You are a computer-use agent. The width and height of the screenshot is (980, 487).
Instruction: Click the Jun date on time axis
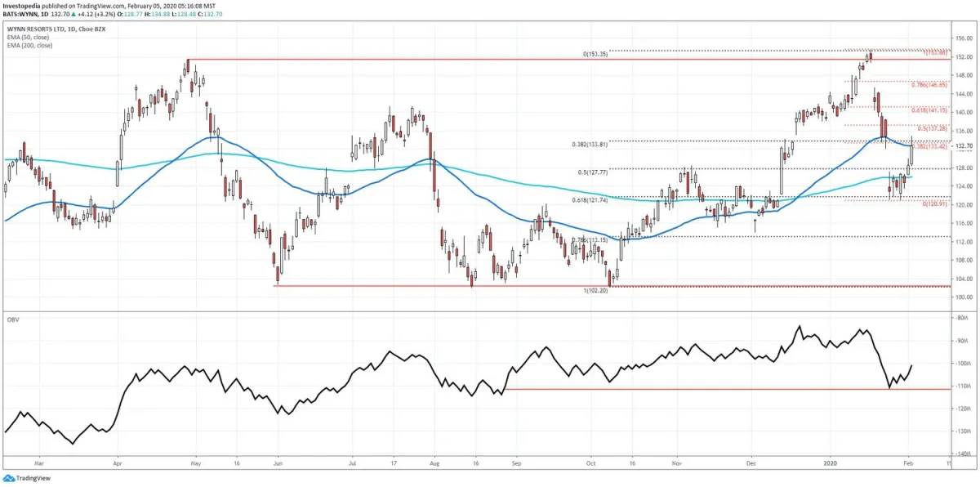(277, 463)
